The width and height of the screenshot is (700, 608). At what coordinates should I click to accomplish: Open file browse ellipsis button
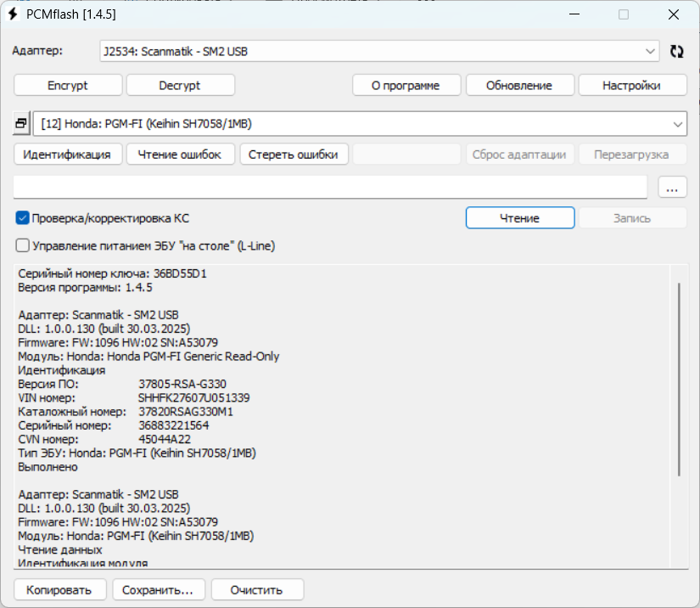(x=672, y=188)
